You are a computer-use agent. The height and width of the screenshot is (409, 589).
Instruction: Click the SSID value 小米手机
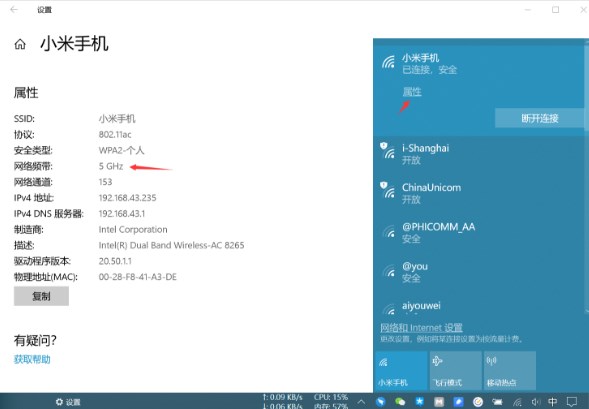pos(117,119)
